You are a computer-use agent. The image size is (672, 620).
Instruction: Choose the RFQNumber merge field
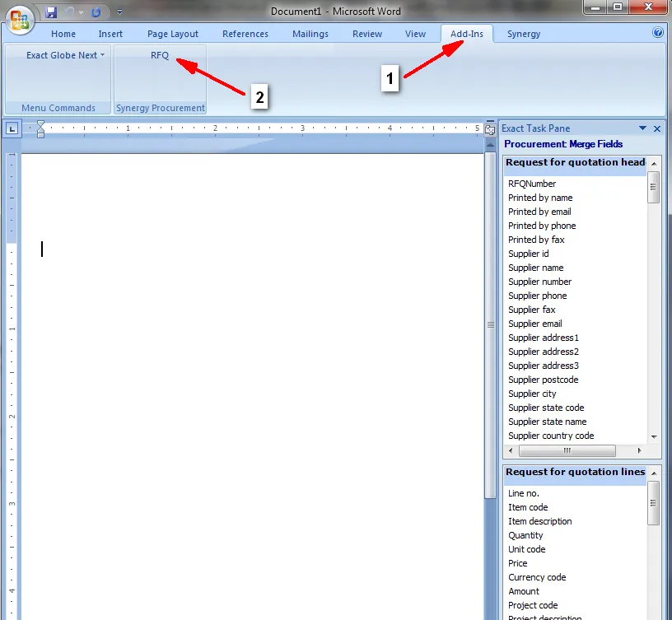point(532,184)
